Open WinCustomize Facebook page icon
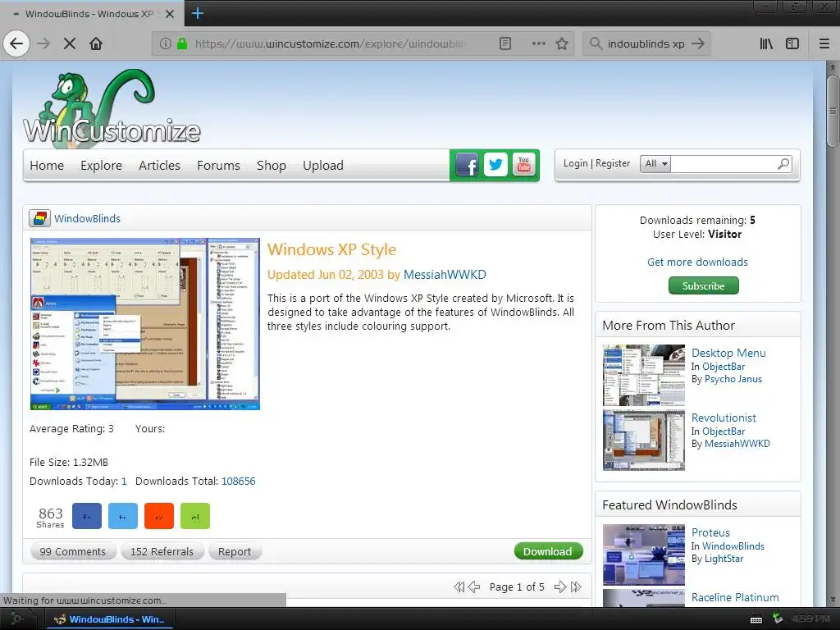 467,165
